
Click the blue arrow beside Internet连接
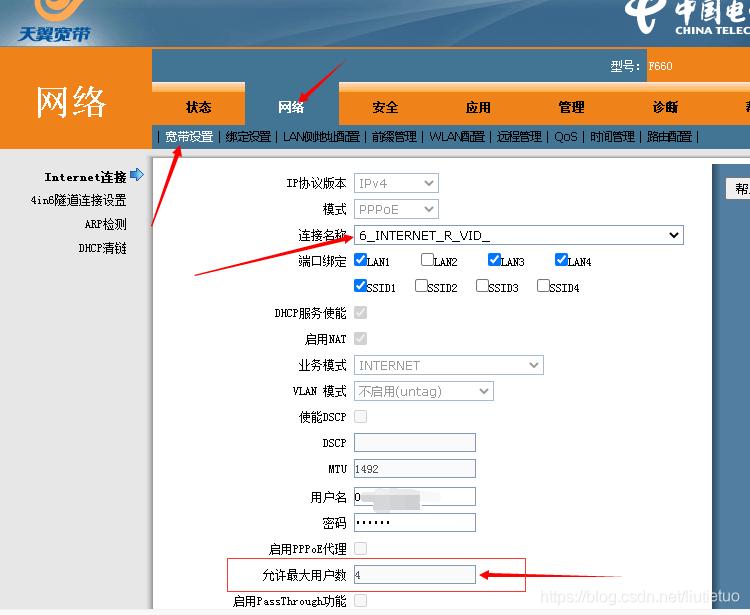point(137,175)
